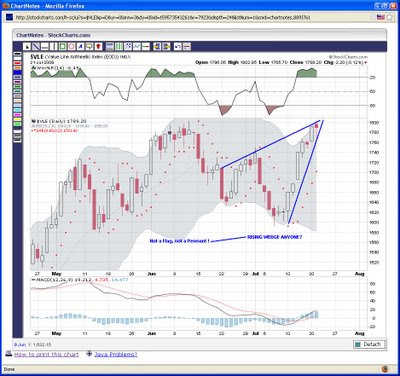Select the red ellipse shape tool

pos(71,46)
